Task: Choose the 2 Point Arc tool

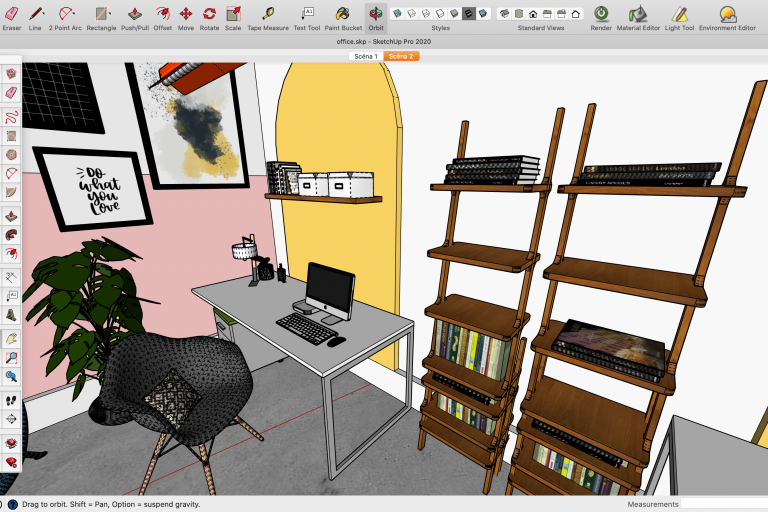Action: click(x=66, y=14)
